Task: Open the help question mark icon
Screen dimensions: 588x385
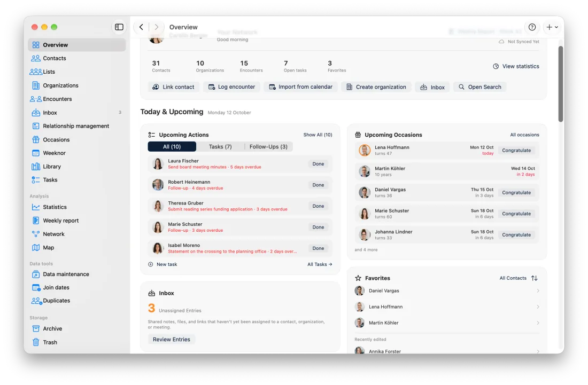Action: tap(532, 27)
